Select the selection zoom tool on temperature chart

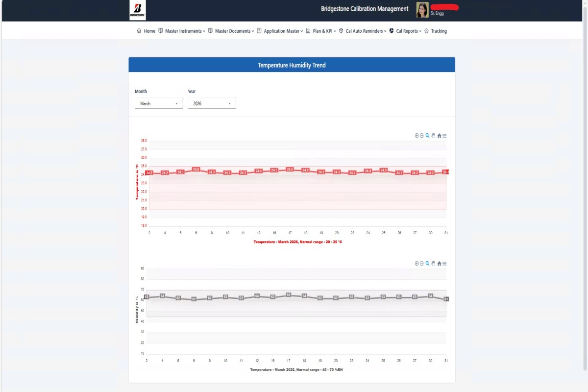click(427, 136)
